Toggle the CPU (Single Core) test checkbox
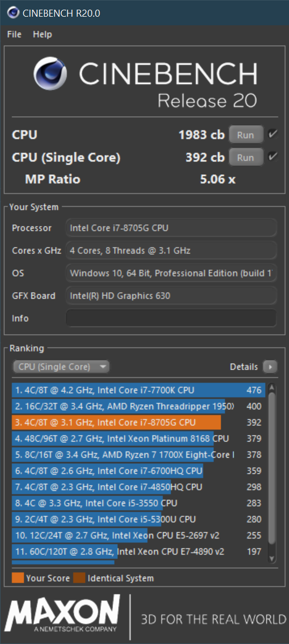Viewport: 289px width, 644px height. [x=272, y=157]
